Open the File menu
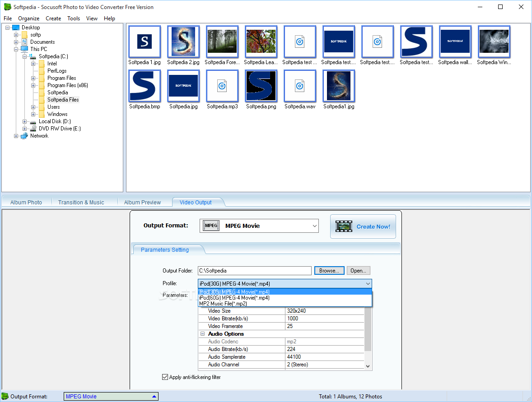532x402 pixels. point(8,18)
